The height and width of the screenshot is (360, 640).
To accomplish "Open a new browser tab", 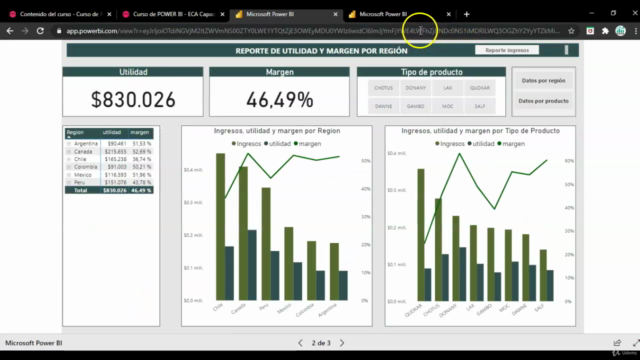I will pos(467,14).
